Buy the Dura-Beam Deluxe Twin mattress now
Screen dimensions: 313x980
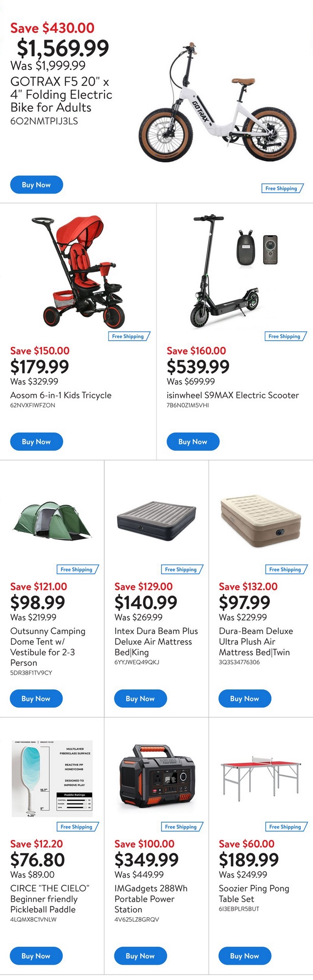(244, 698)
